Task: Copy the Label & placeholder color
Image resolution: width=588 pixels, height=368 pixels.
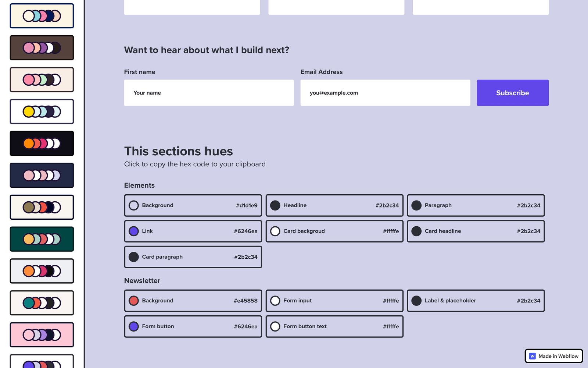Action: click(x=476, y=301)
